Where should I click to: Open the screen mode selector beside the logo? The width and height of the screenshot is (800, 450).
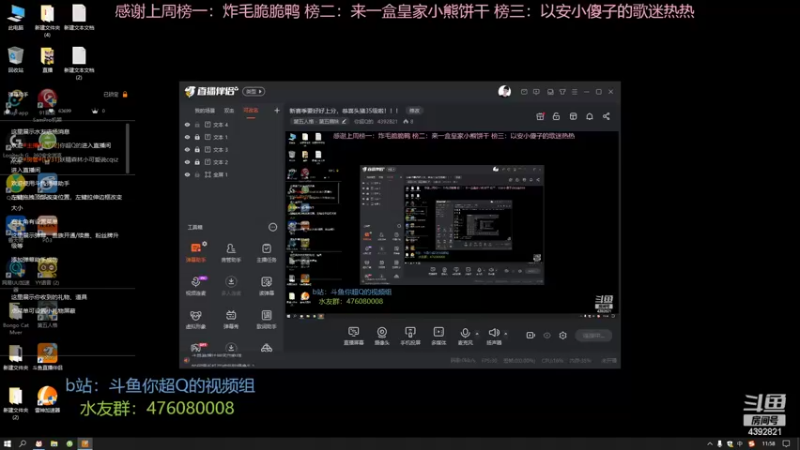pos(253,91)
